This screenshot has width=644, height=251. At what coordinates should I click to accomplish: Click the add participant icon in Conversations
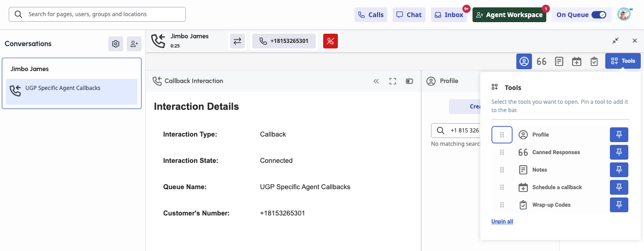134,44
